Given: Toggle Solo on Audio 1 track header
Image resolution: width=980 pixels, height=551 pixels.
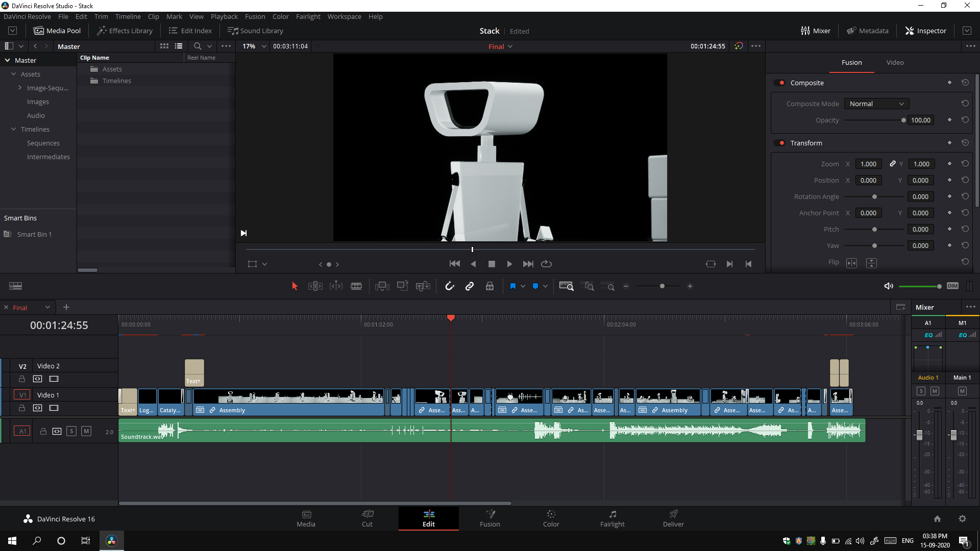Looking at the screenshot, I should (71, 431).
